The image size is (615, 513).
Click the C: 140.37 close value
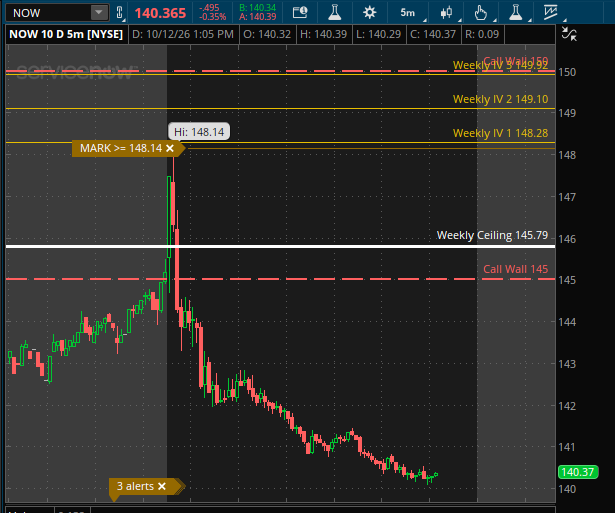coord(433,34)
